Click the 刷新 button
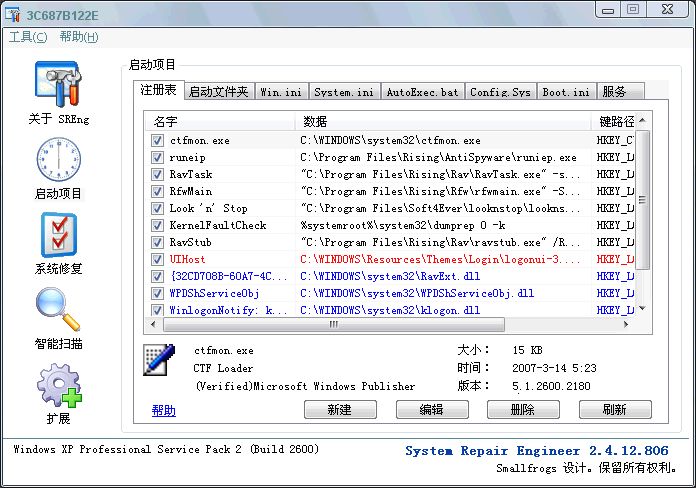This screenshot has height=488, width=696. coord(615,409)
